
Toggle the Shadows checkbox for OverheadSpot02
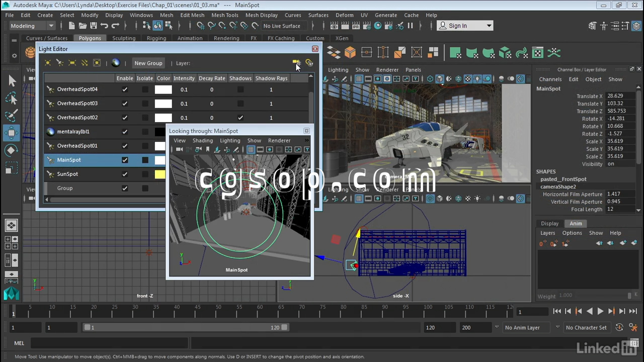click(x=240, y=118)
